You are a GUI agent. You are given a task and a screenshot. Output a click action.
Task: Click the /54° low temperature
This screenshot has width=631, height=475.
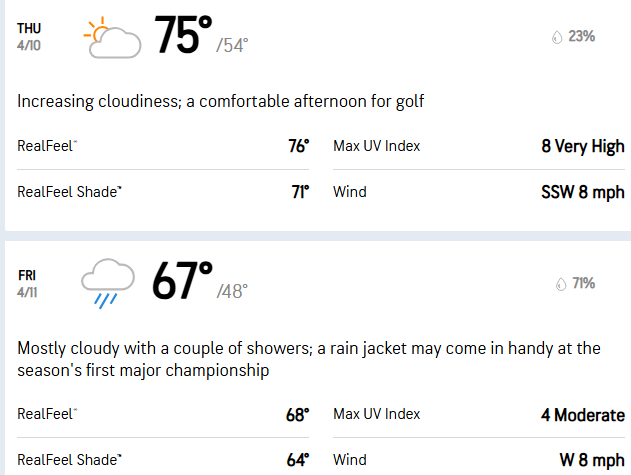pyautogui.click(x=232, y=45)
